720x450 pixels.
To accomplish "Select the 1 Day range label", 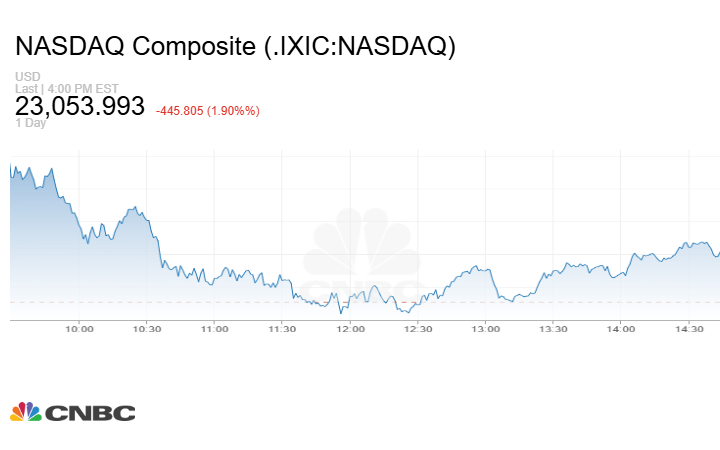I will 30,123.
